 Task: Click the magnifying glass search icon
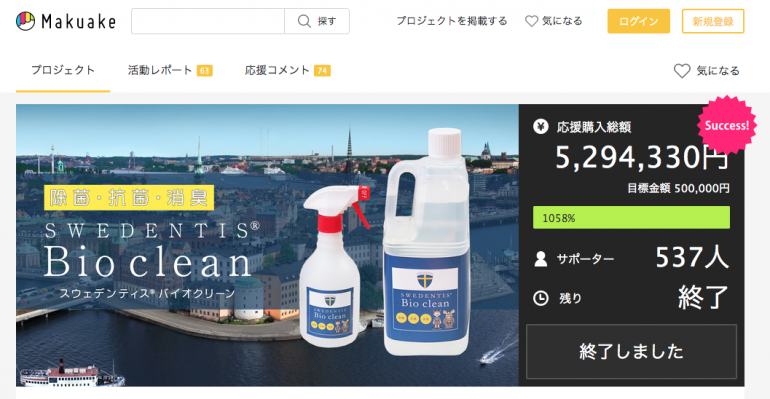304,21
